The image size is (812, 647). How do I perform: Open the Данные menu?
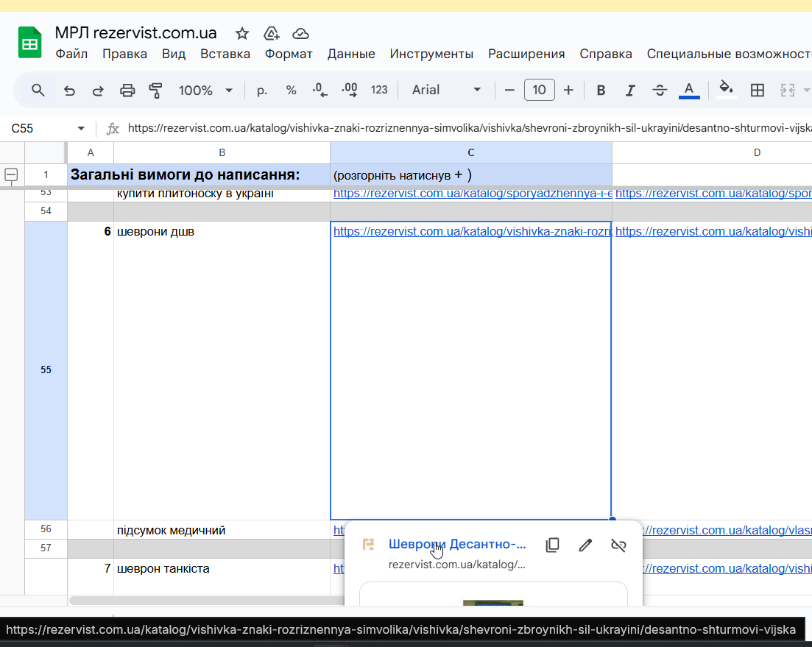tap(351, 54)
